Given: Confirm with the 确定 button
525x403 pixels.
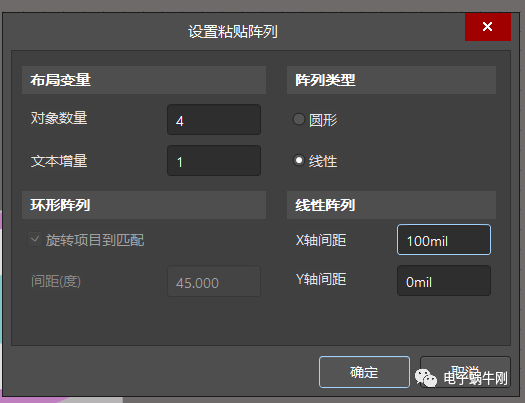Looking at the screenshot, I should pyautogui.click(x=364, y=372).
